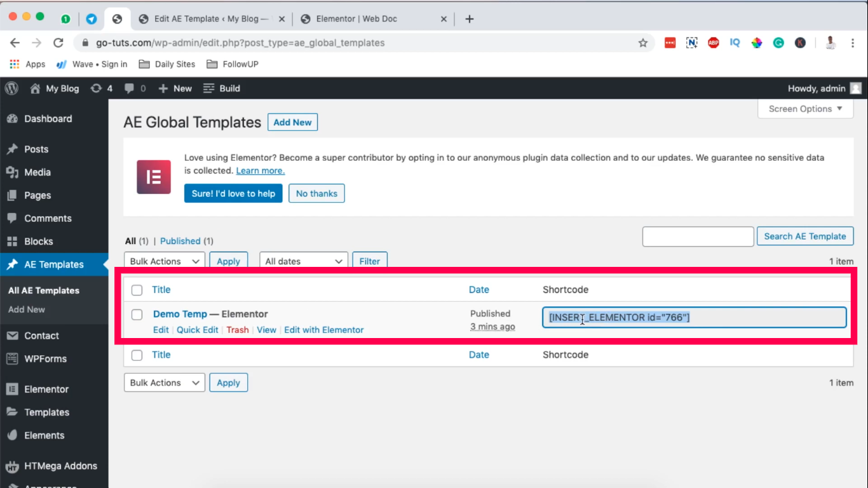The width and height of the screenshot is (868, 488).
Task: Expand the Screen Options panel
Action: click(x=806, y=109)
